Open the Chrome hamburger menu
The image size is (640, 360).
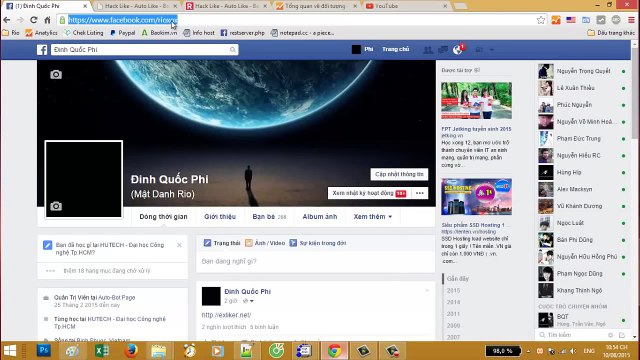[x=631, y=20]
